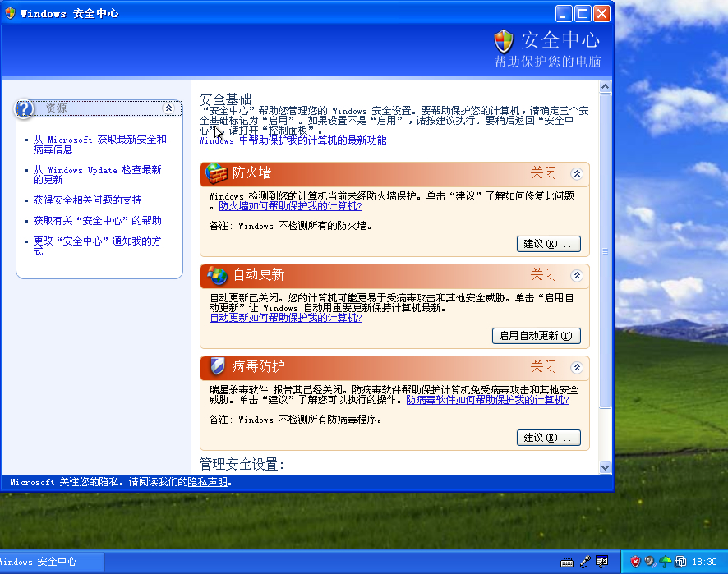Click the Security Center shield logo in header
Image resolution: width=728 pixels, height=574 pixels.
504,41
